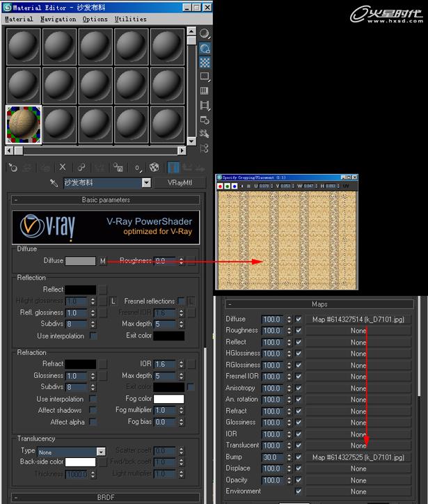This screenshot has height=504, width=428.
Task: Click the Make Material Copy icon
Action: pyautogui.click(x=81, y=168)
